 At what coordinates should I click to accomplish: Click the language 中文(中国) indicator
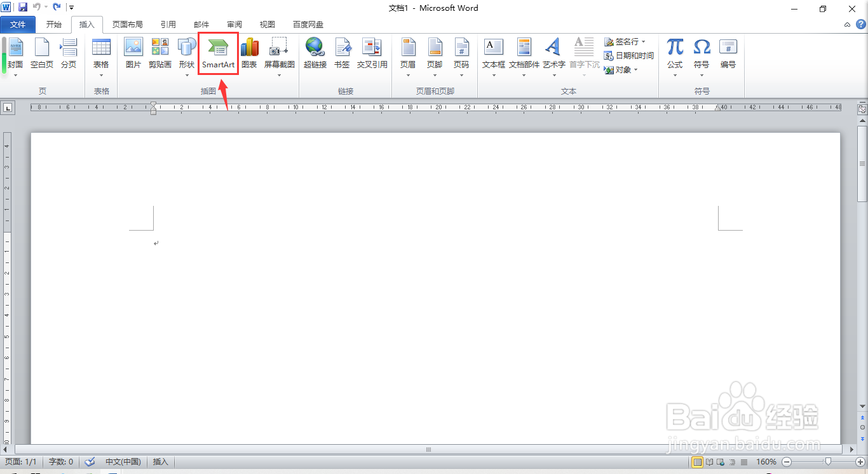123,462
